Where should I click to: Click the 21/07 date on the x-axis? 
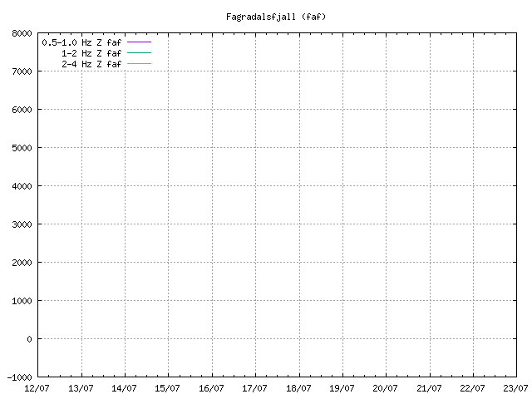[x=429, y=387]
